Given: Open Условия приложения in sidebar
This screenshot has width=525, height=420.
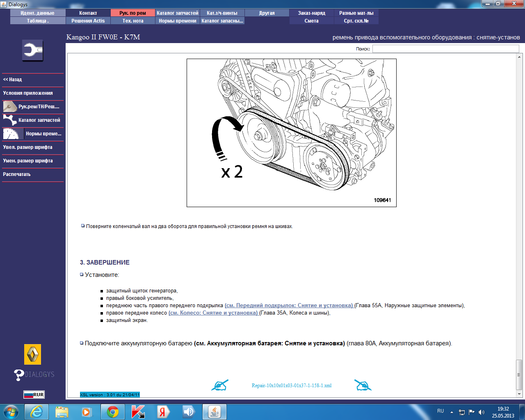Looking at the screenshot, I should point(33,93).
